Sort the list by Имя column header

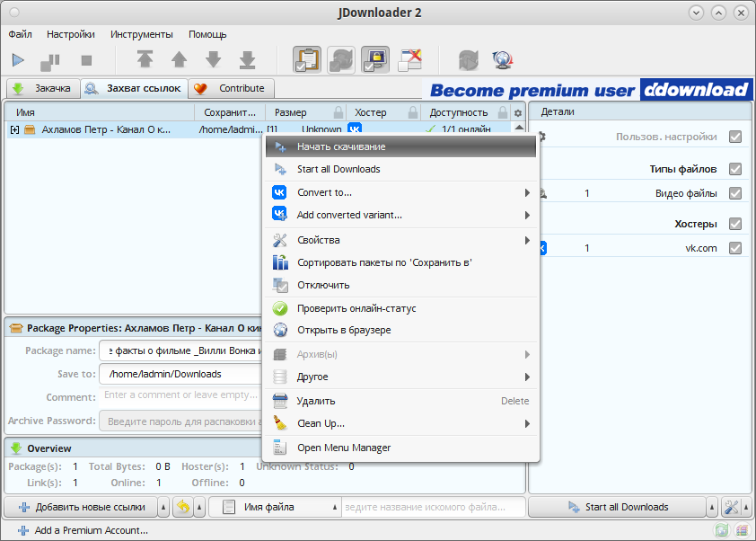pos(100,112)
